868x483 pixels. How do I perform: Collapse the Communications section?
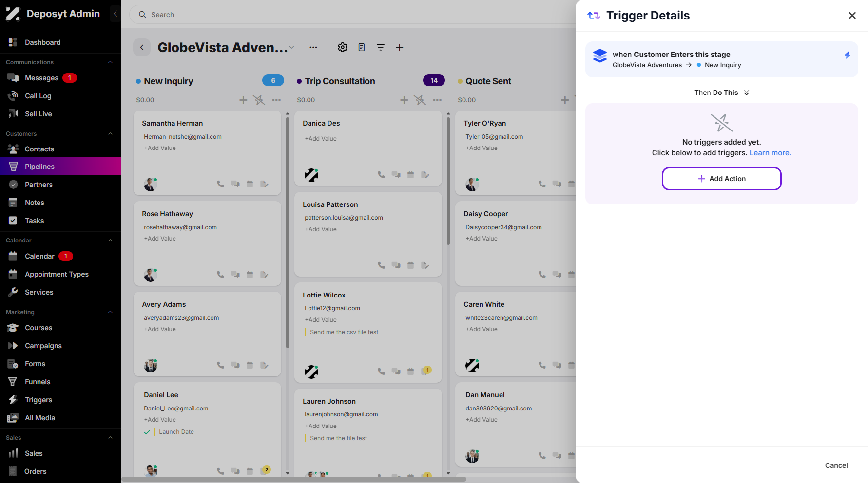(x=110, y=62)
